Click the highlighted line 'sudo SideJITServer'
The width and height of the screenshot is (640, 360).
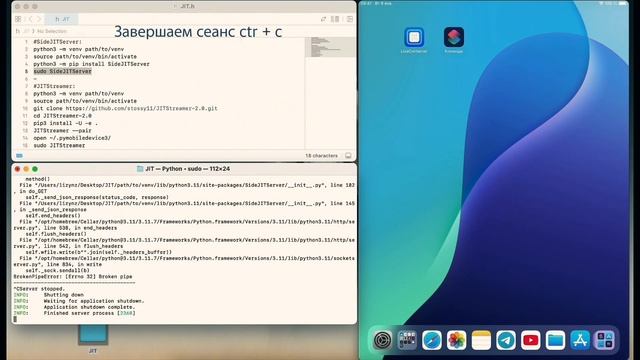click(x=62, y=71)
